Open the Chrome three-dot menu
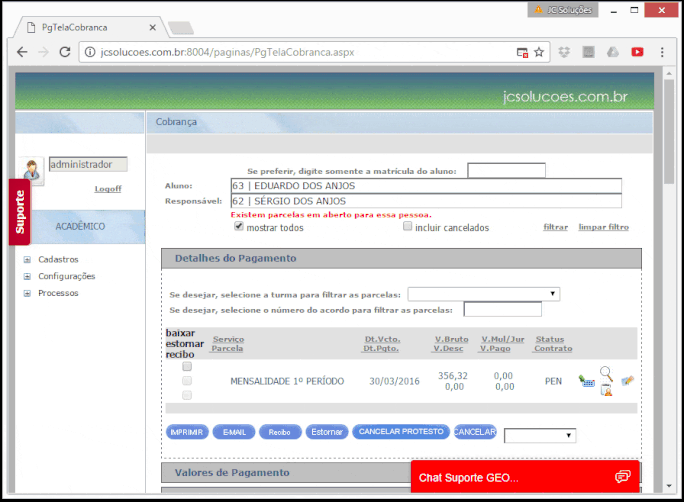The height and width of the screenshot is (502, 684). tap(662, 52)
